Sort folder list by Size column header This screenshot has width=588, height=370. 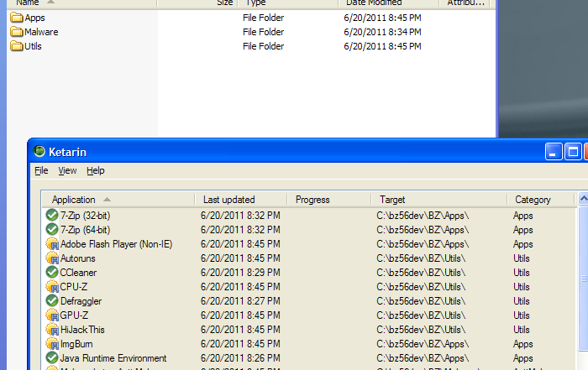click(x=197, y=3)
